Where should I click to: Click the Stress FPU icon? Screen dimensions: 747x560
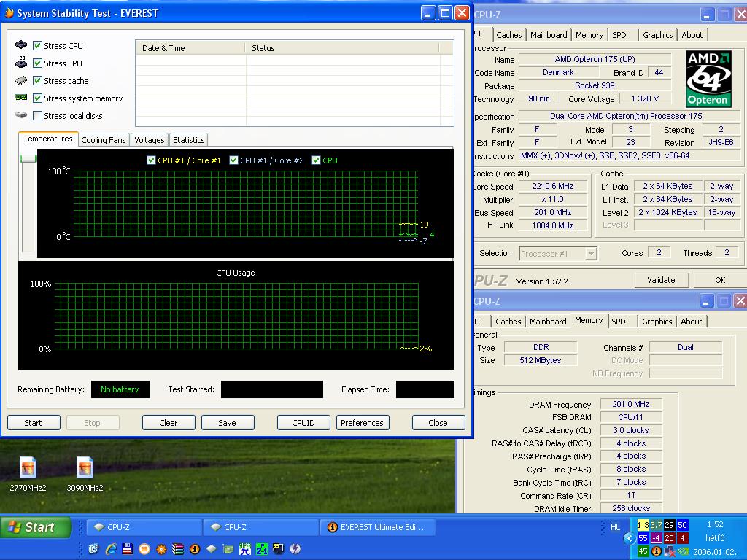pyautogui.click(x=21, y=62)
